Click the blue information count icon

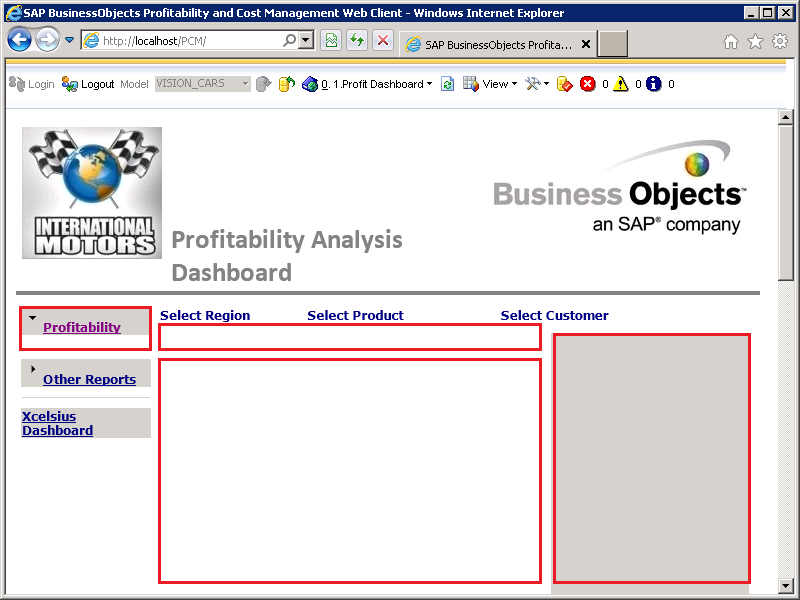pyautogui.click(x=654, y=84)
